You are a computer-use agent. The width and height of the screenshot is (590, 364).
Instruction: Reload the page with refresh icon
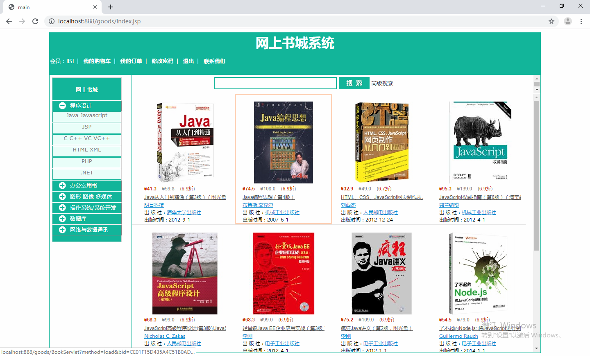[35, 21]
